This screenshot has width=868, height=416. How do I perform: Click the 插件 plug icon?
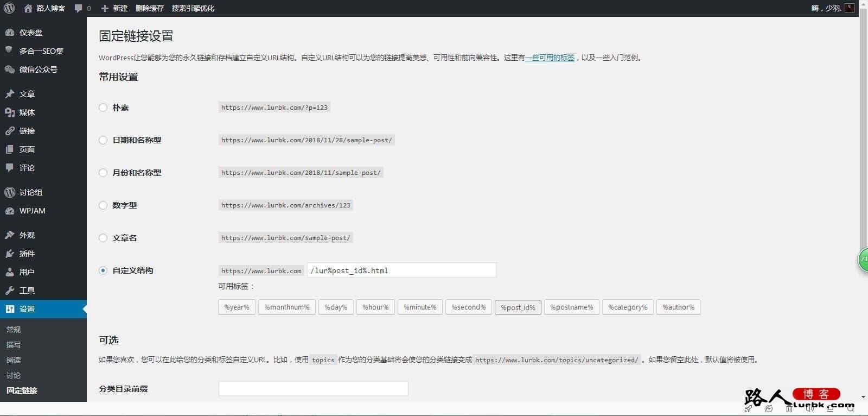[10, 254]
